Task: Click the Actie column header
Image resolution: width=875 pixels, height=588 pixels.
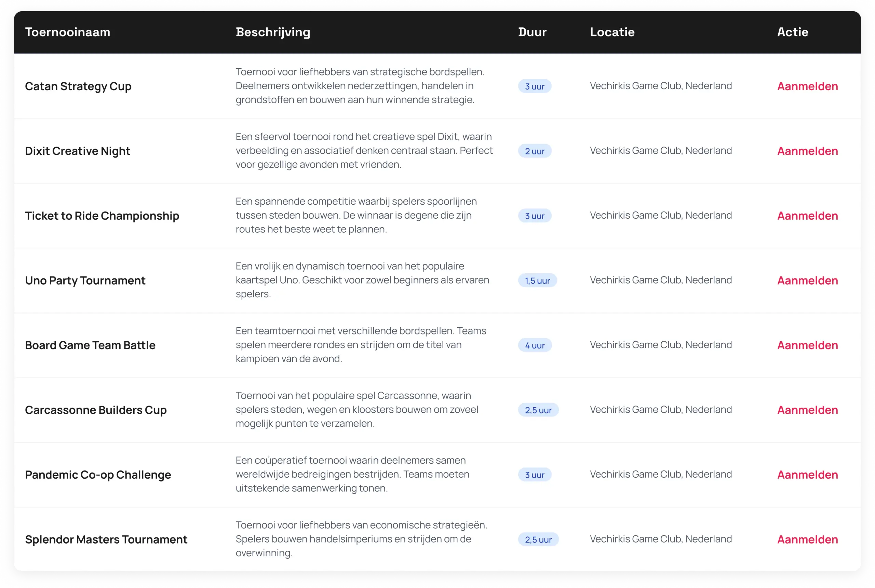Action: (x=792, y=32)
